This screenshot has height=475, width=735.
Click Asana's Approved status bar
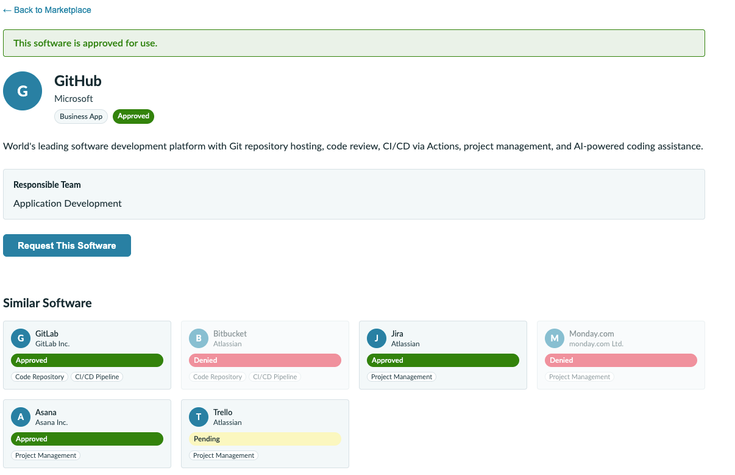coord(87,439)
